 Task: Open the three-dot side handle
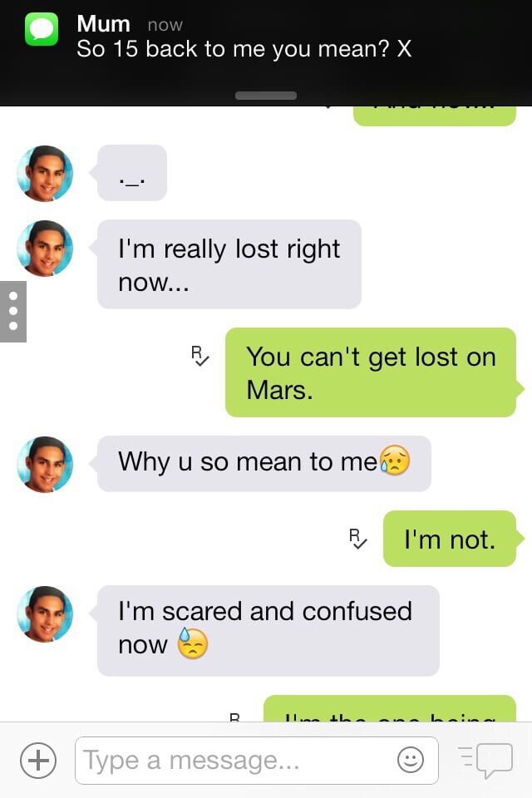pyautogui.click(x=13, y=312)
